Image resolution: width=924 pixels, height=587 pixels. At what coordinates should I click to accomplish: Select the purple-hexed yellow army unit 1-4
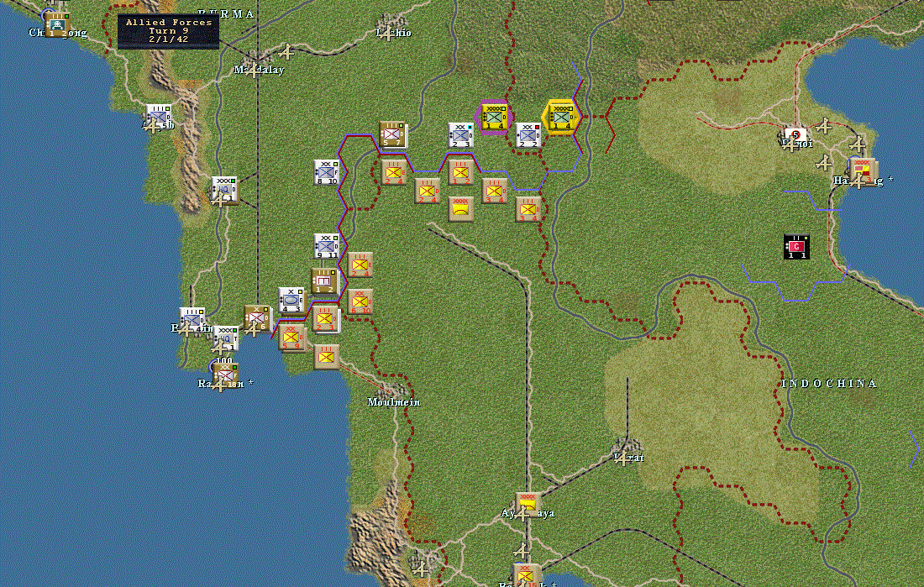[x=494, y=118]
